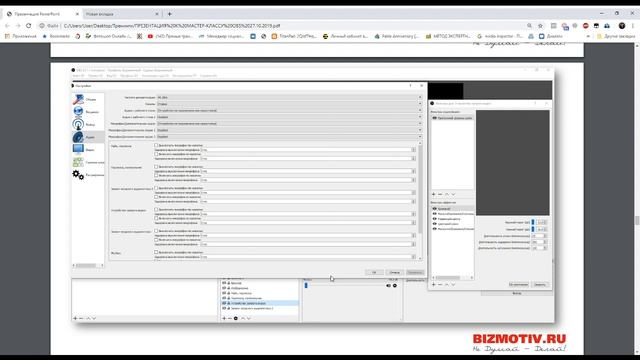Open the Apps bookmark in bookmarks bar
The width and height of the screenshot is (640, 360).
(20, 36)
